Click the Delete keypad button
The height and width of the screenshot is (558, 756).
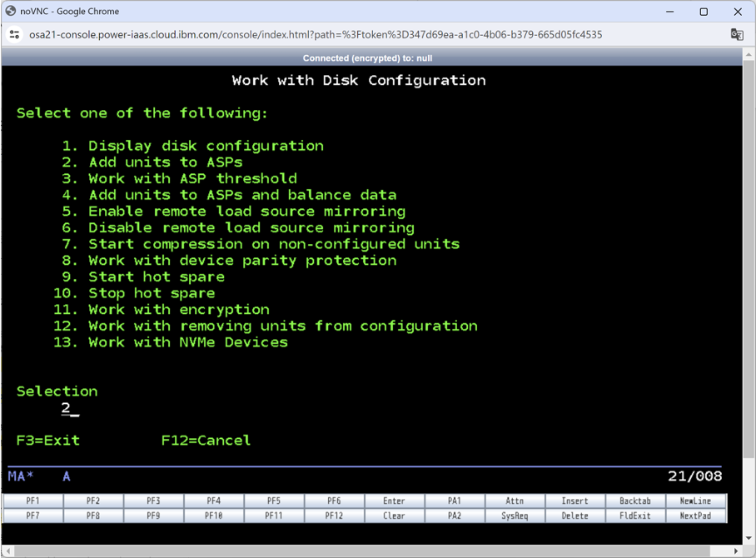[575, 516]
